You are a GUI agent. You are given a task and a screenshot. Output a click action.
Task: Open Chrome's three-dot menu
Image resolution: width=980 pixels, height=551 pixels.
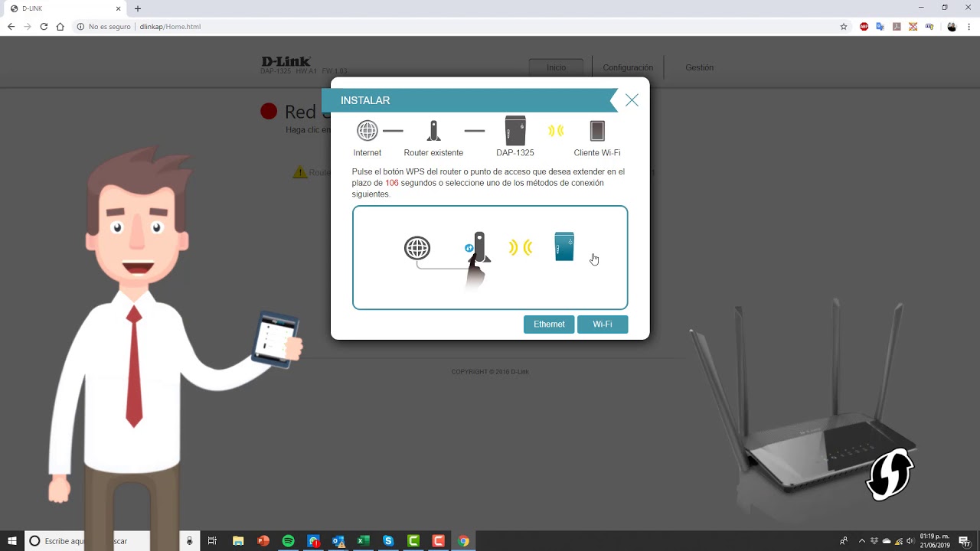[x=969, y=26]
